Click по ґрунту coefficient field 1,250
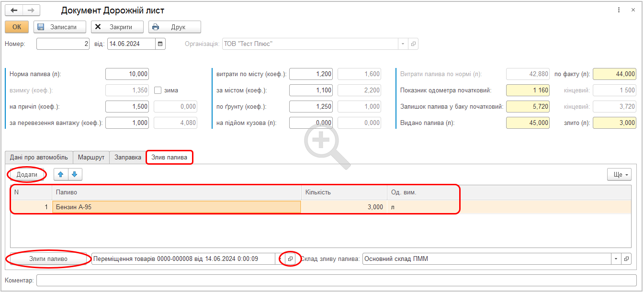Screen dimensions: 644x293 311,107
